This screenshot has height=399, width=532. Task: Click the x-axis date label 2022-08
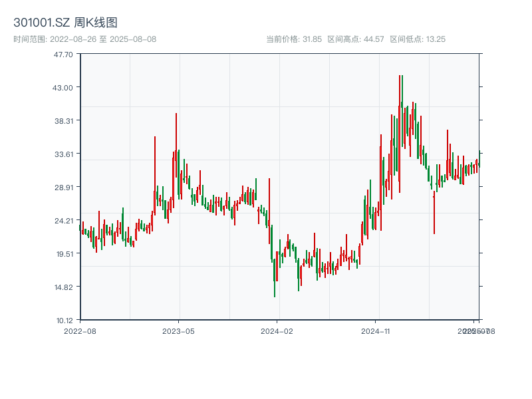click(x=80, y=331)
